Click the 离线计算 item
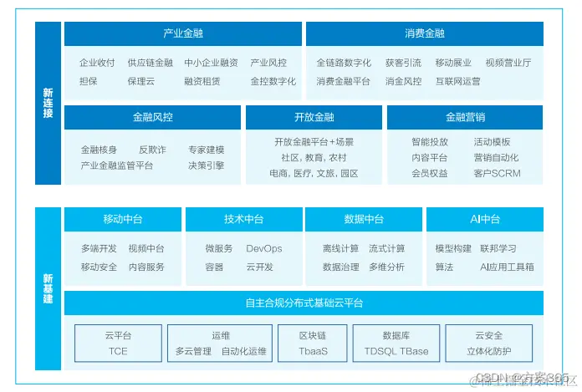 (340, 248)
